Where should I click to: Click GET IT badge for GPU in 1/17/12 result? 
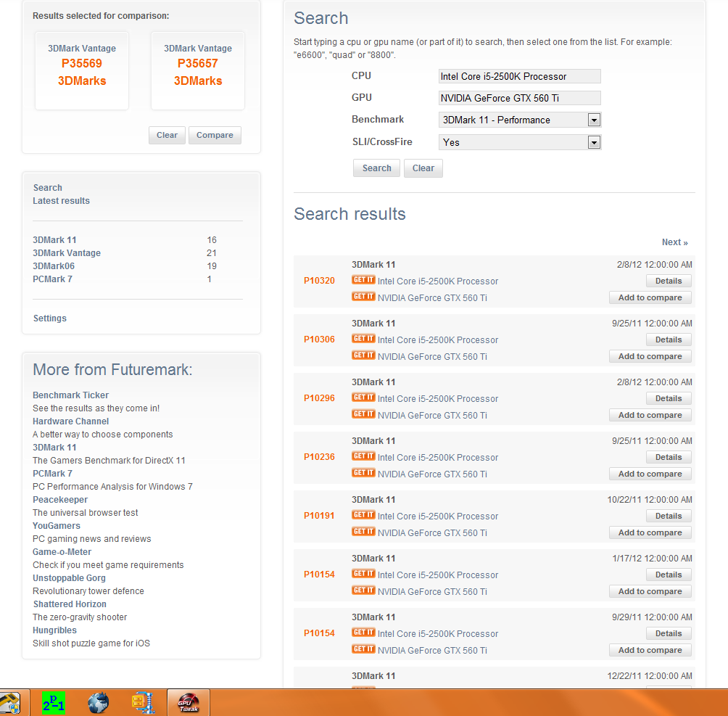tap(363, 591)
